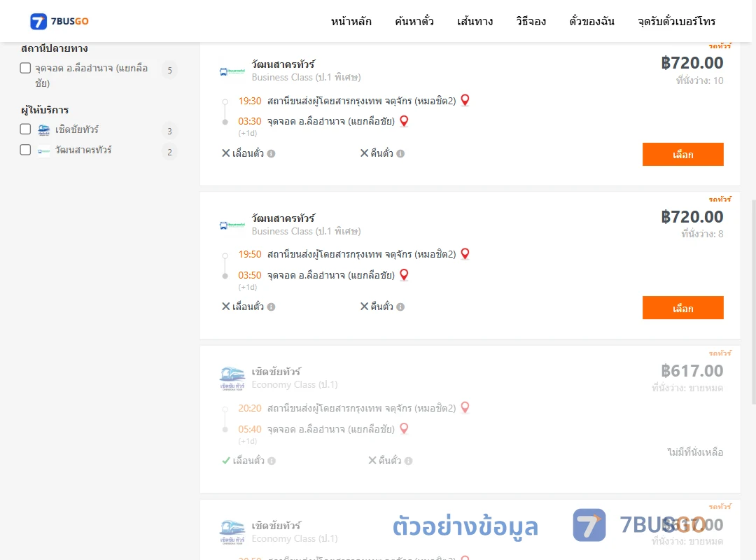Click the เลือก button for the 19:30 trip
Screen dimensions: 756x560
pos(682,154)
